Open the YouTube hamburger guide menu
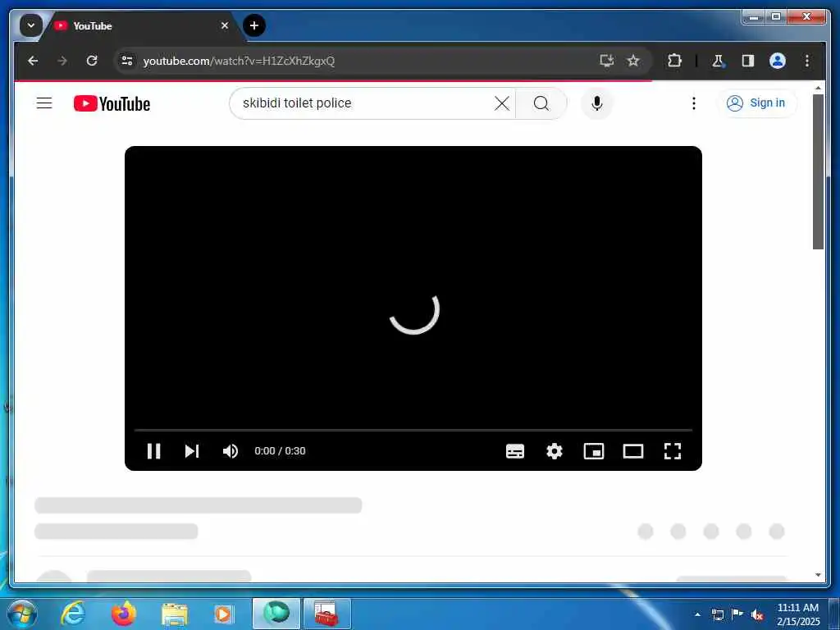 click(44, 103)
